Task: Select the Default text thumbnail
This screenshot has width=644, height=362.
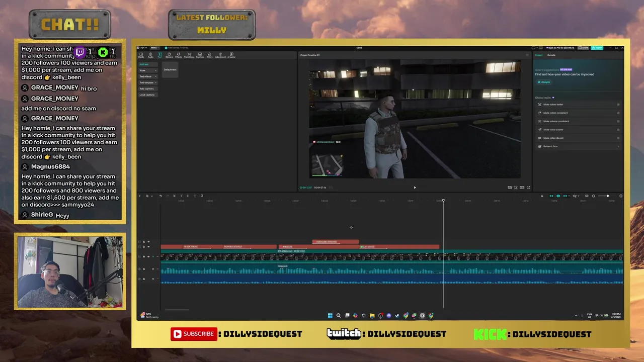Action: click(170, 69)
